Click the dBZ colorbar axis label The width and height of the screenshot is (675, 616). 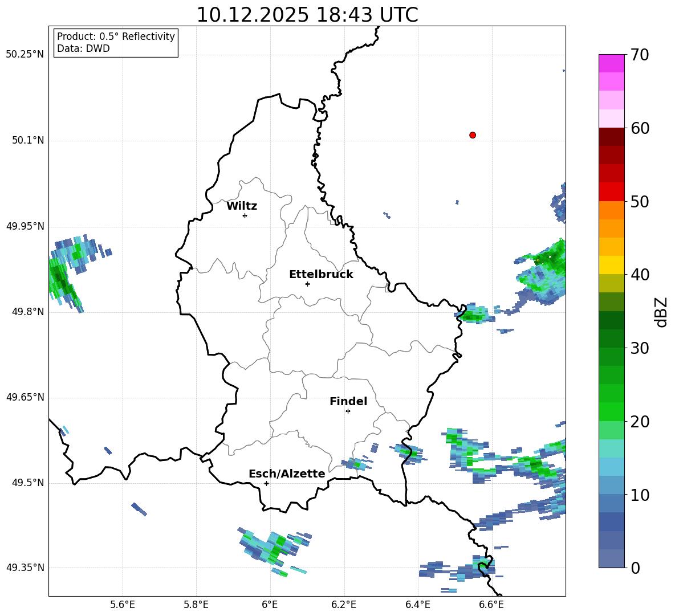pyautogui.click(x=661, y=312)
